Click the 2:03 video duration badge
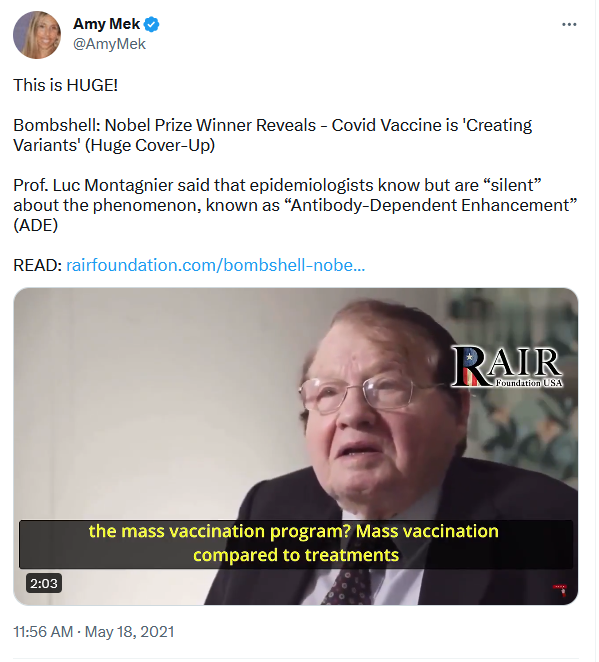This screenshot has height=662, width=599. coord(44,583)
